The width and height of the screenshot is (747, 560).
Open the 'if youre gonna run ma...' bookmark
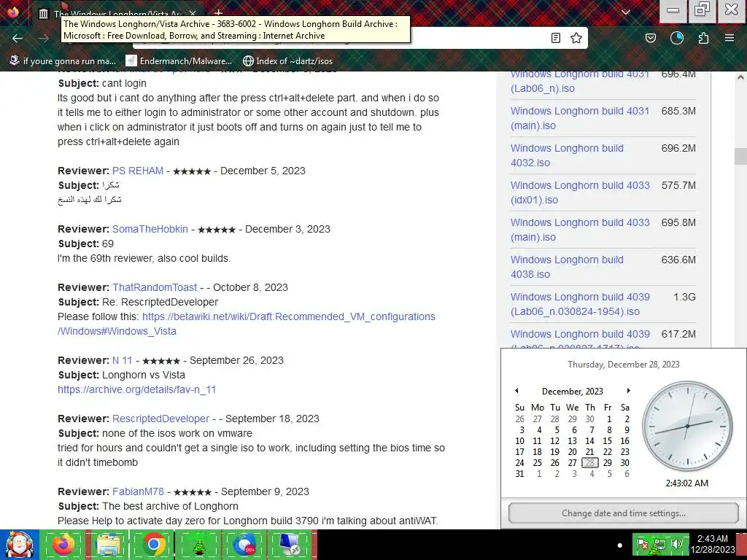click(x=63, y=61)
